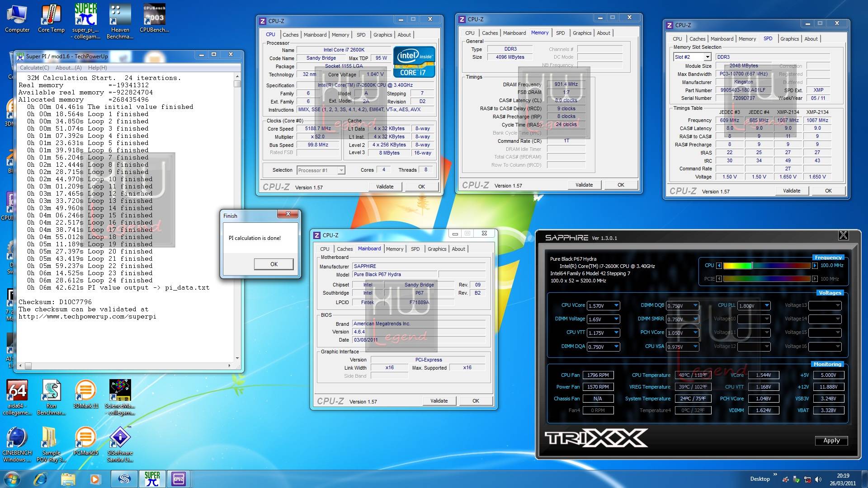
Task: Open the Processor #1 selection dropdown
Action: [x=341, y=170]
